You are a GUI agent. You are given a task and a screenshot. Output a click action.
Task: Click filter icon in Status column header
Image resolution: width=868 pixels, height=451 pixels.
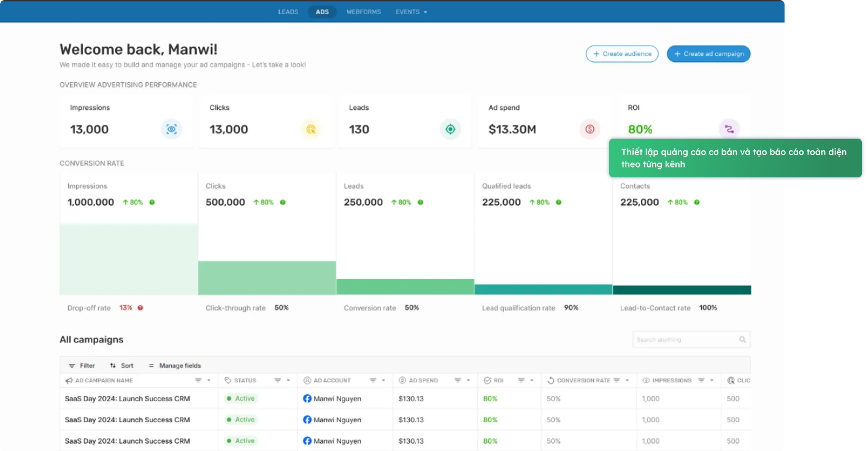pyautogui.click(x=277, y=380)
